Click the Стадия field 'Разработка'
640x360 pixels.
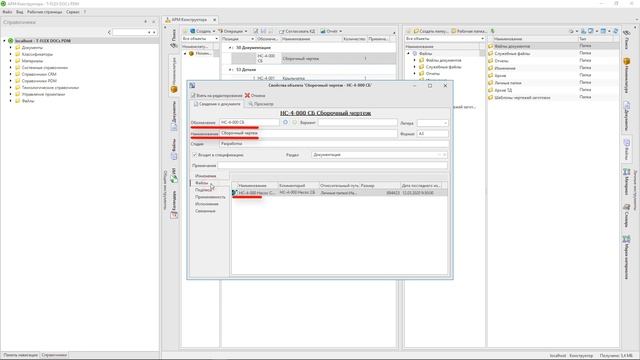pyautogui.click(x=334, y=144)
